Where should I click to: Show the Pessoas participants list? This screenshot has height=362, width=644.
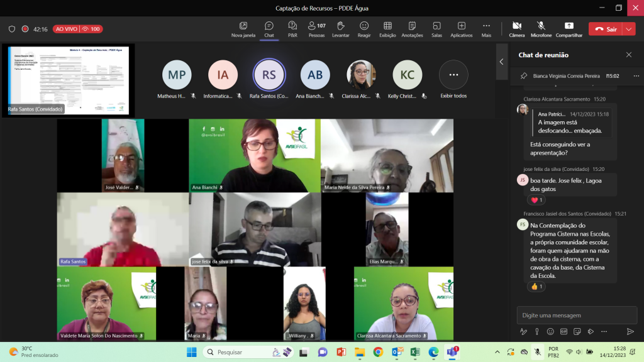tap(317, 30)
